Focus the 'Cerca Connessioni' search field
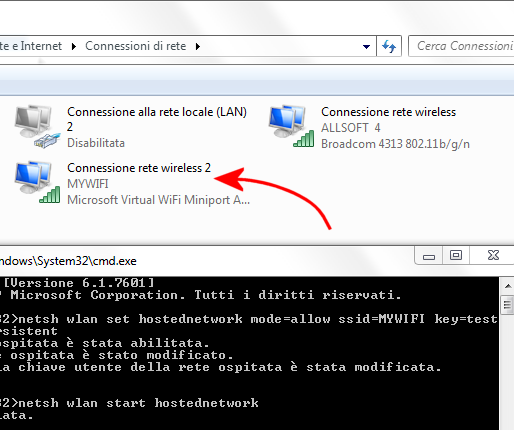Image resolution: width=514 pixels, height=430 pixels. tap(461, 46)
